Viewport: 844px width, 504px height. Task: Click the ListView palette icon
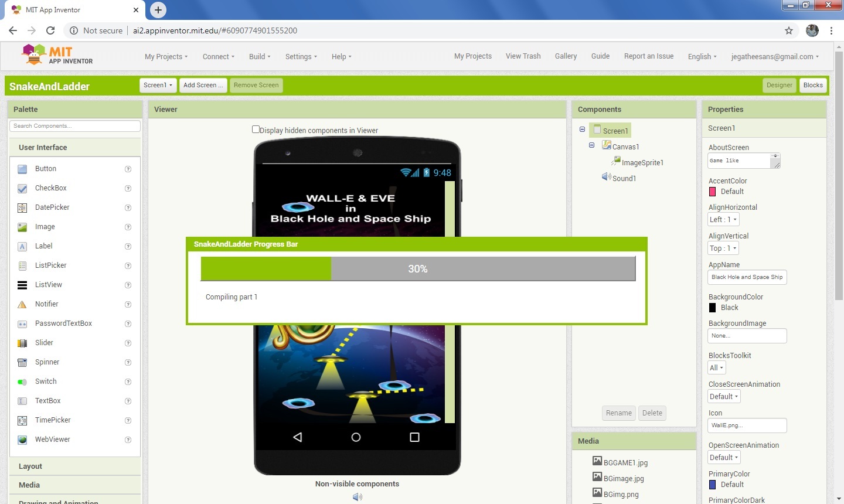tap(22, 285)
